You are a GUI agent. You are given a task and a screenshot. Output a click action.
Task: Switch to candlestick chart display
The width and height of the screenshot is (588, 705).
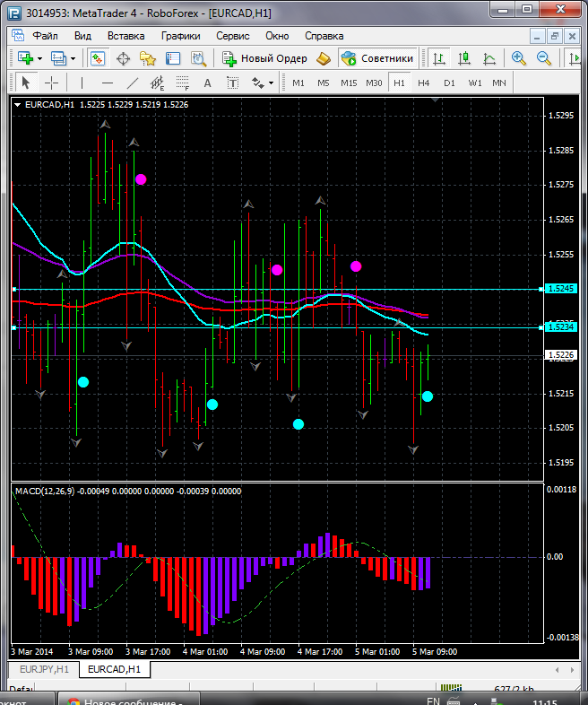click(x=464, y=58)
